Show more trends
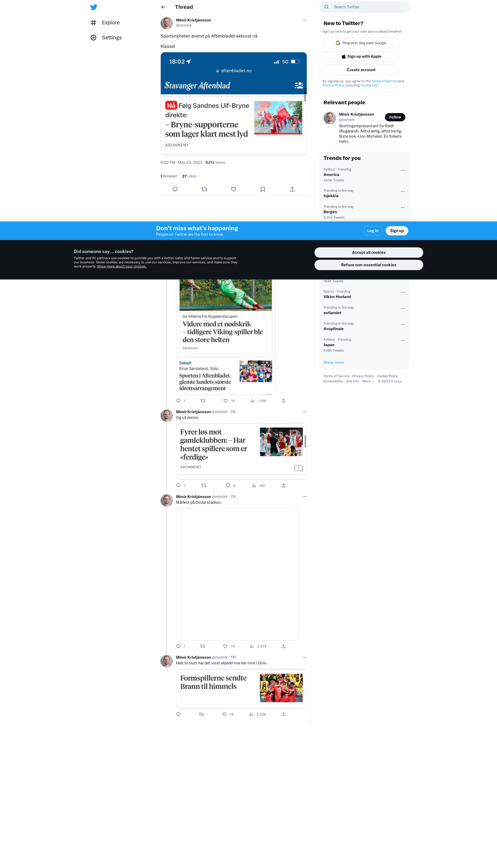 tap(333, 362)
